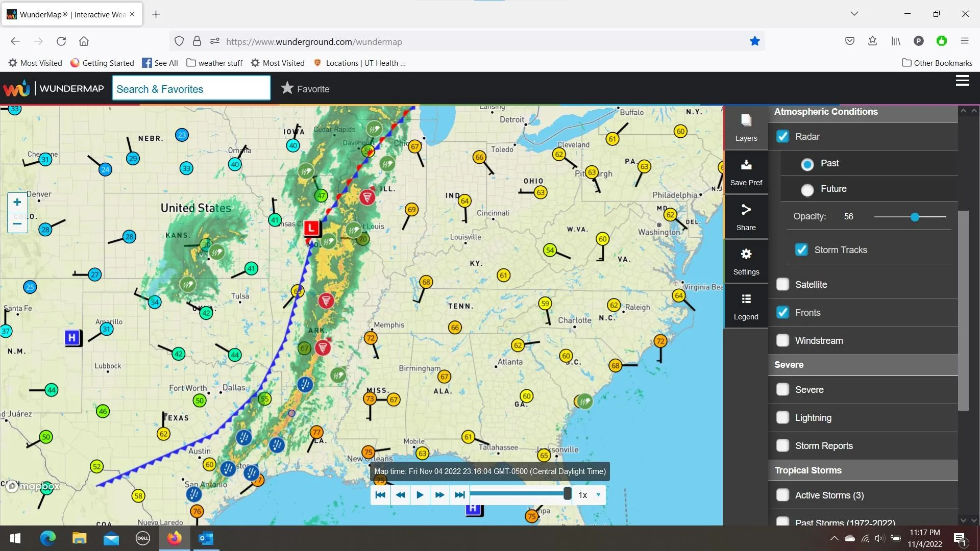The width and height of the screenshot is (980, 551).
Task: Play the radar animation
Action: 420,495
